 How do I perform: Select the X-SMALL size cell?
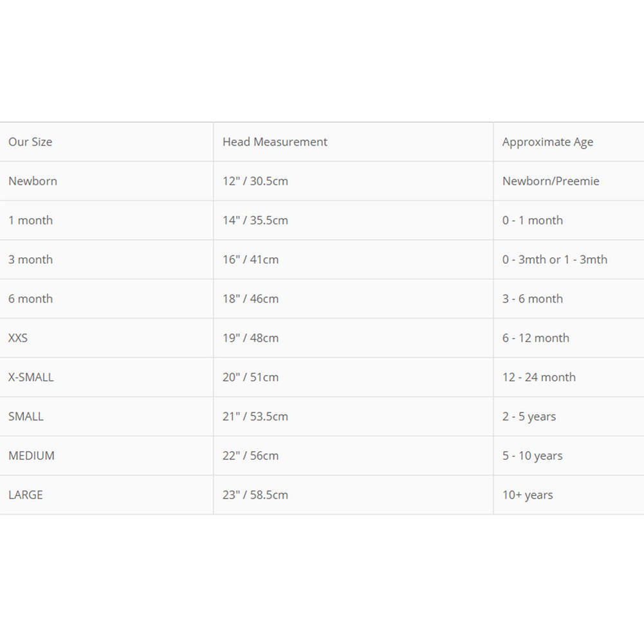[x=31, y=378]
